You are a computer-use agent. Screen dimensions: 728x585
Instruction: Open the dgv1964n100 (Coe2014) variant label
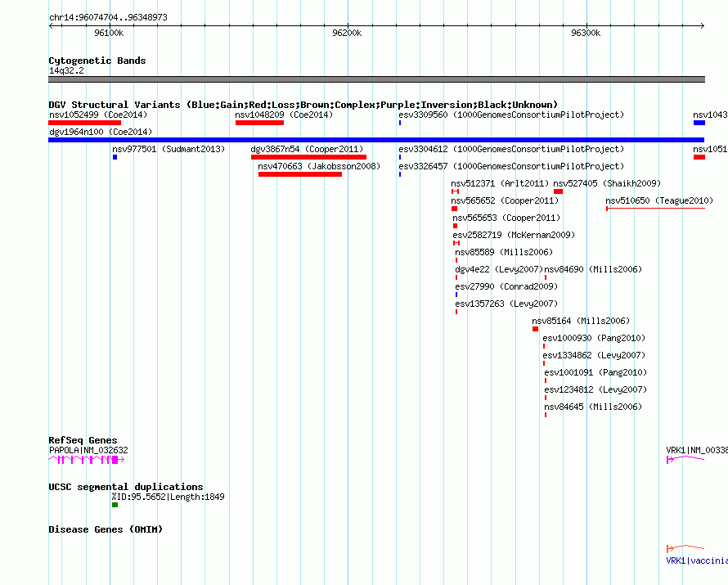tap(101, 132)
